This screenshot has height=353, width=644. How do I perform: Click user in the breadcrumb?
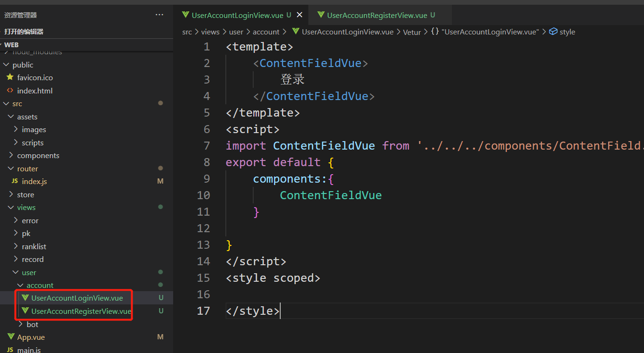click(236, 32)
